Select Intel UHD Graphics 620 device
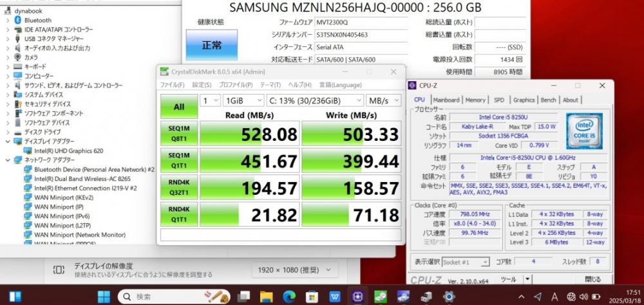Viewport: 644px width, 305px height. (x=69, y=151)
